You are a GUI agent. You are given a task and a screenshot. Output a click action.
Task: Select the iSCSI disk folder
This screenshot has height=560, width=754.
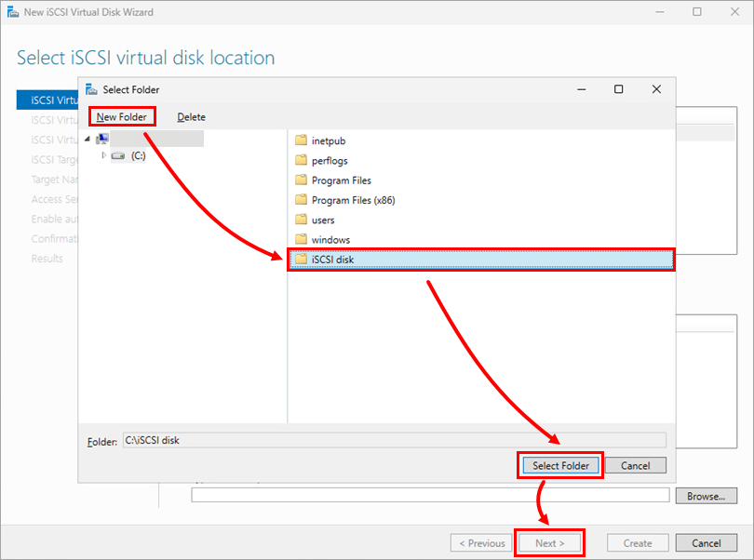(481, 260)
